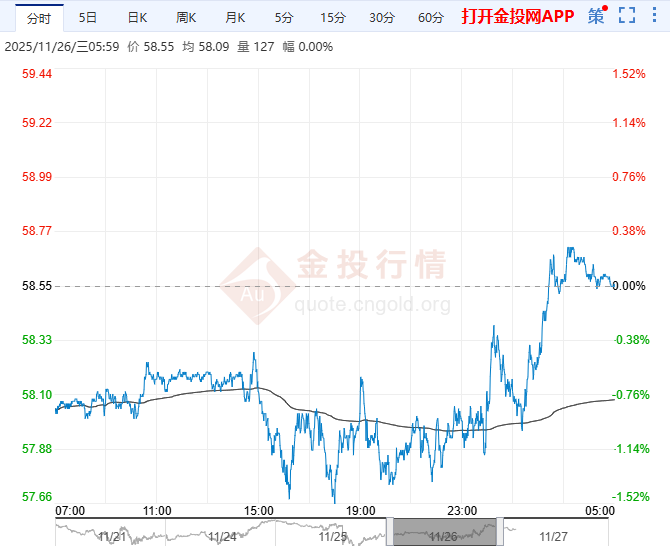
Task: Click the 0.00% percentage label
Action: [629, 285]
